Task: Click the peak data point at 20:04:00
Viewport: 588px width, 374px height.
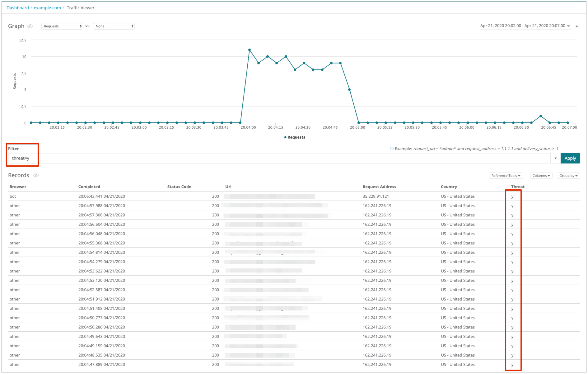Action: point(250,50)
